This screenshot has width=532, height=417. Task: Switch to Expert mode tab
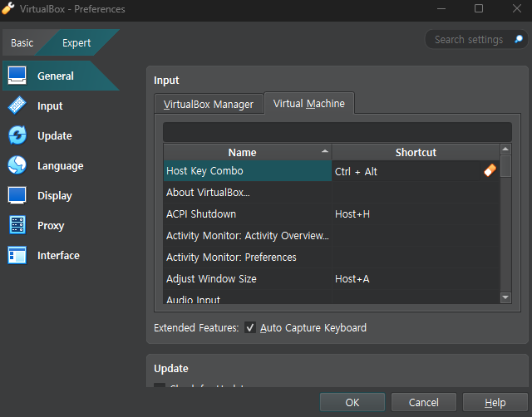(x=76, y=42)
